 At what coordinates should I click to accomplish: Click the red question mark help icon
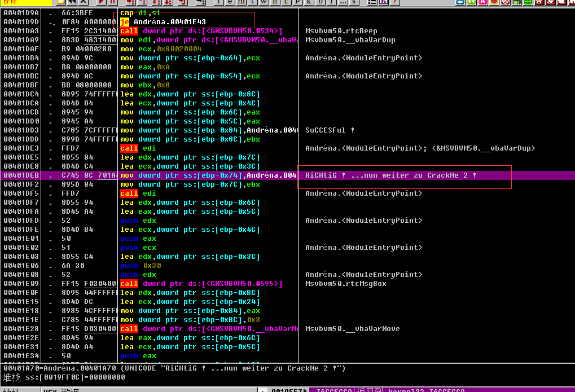tap(394, 2)
